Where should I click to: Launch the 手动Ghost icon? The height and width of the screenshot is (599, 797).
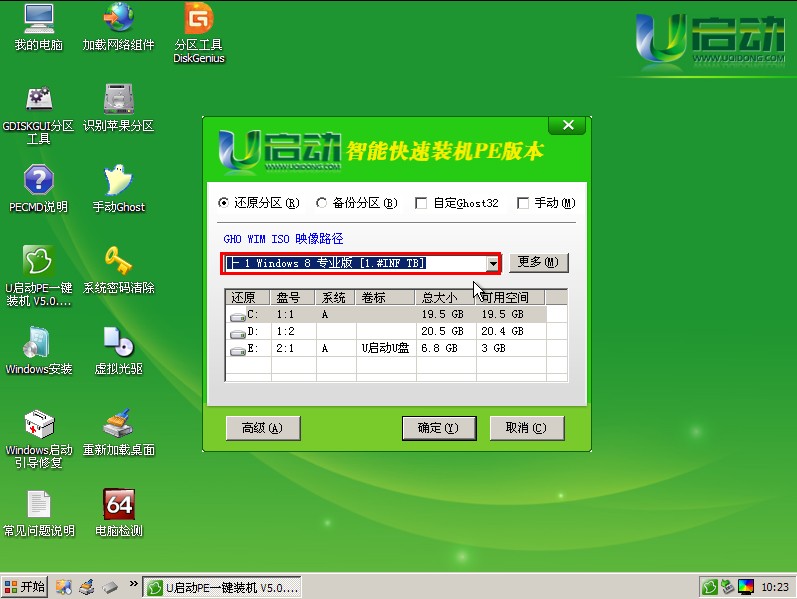click(118, 188)
